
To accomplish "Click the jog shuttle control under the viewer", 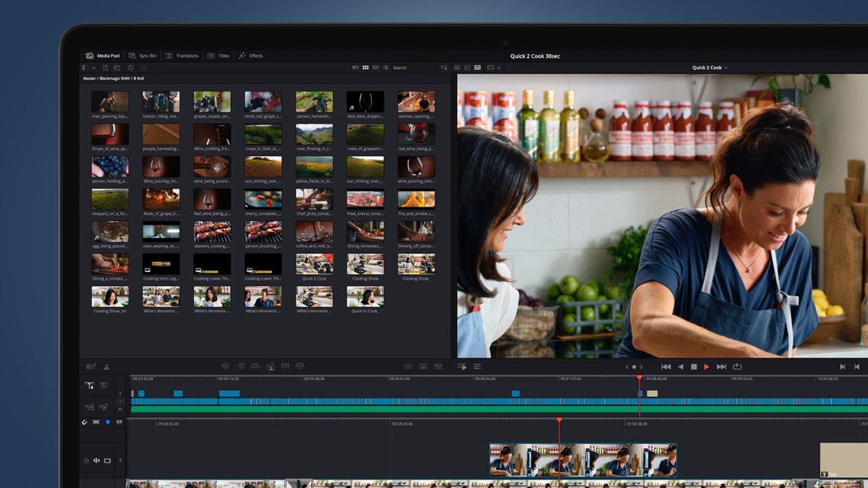I will pos(634,367).
